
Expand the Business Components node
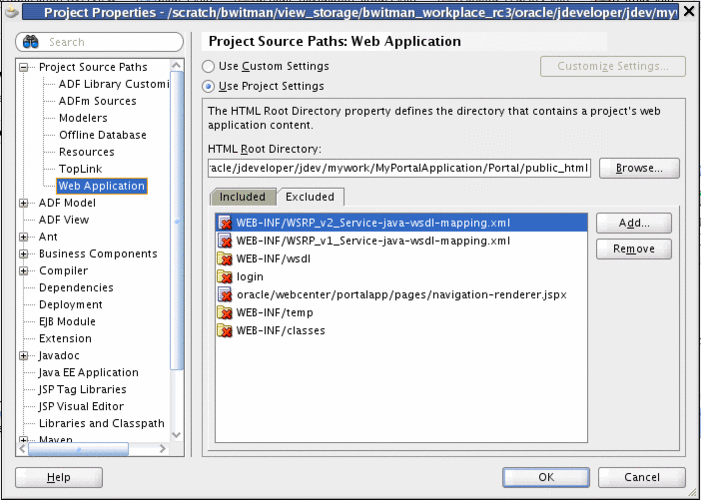[23, 254]
